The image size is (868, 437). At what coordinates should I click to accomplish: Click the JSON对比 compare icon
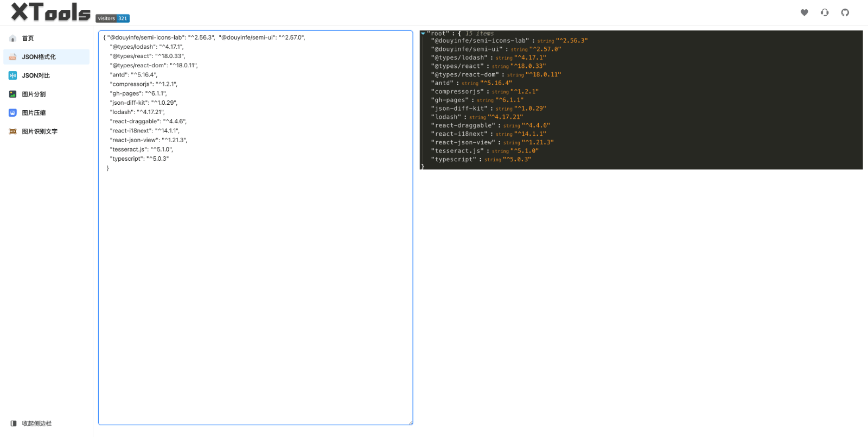[x=12, y=75]
